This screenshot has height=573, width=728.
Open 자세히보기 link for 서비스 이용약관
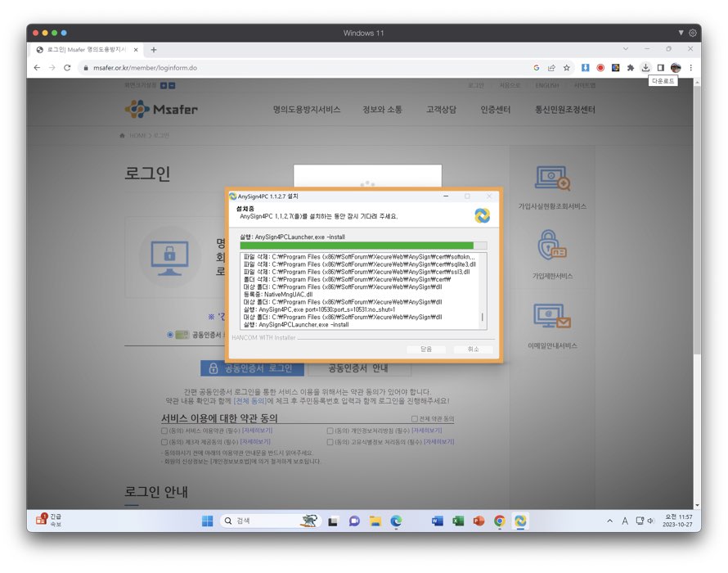[x=256, y=431]
